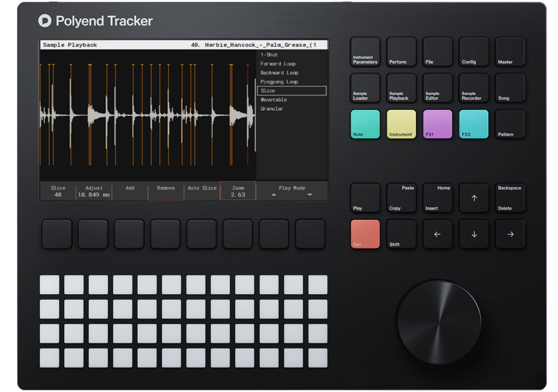
Task: Click the Play Mode down arrow
Action: click(x=310, y=194)
